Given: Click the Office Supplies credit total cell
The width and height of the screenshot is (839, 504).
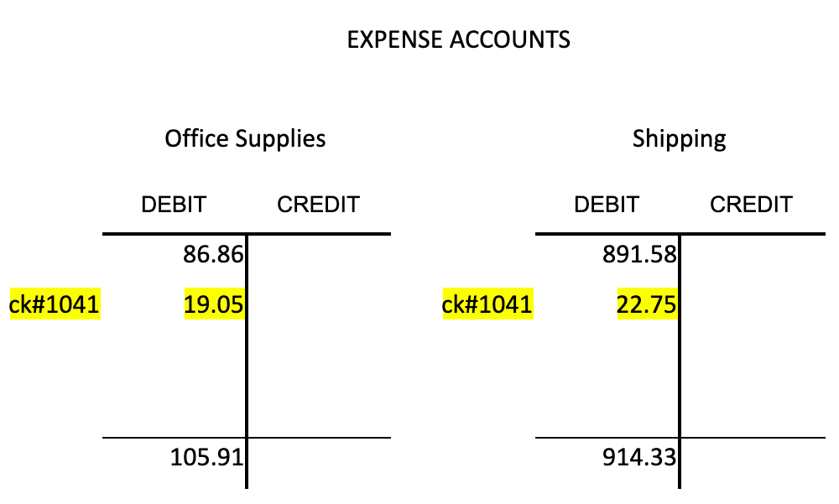Looking at the screenshot, I should (x=320, y=463).
